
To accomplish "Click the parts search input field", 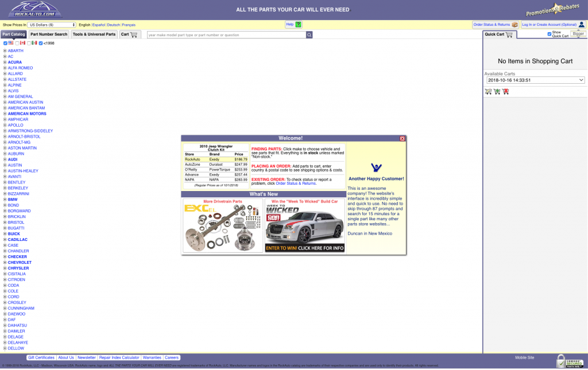I will (x=226, y=35).
